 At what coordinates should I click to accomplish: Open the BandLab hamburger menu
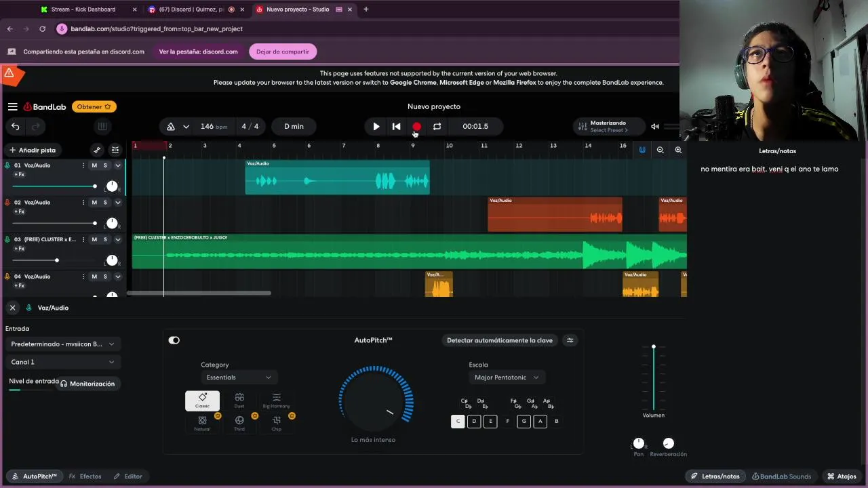[x=12, y=106]
